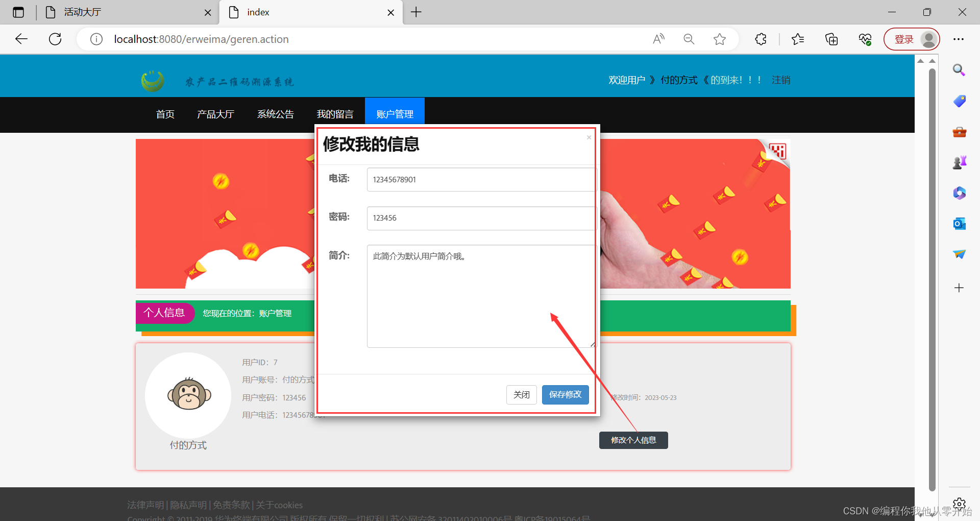Click 法律声明 footer link
This screenshot has height=521, width=980.
pyautogui.click(x=145, y=505)
